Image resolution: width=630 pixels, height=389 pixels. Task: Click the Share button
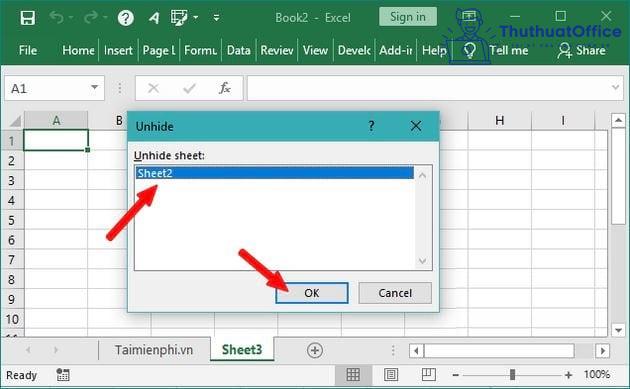[x=581, y=50]
